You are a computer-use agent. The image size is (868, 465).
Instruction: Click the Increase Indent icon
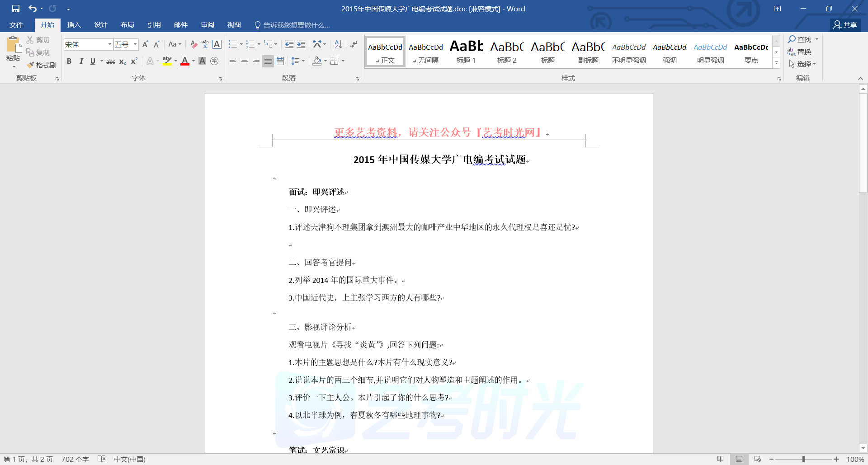[x=301, y=44]
